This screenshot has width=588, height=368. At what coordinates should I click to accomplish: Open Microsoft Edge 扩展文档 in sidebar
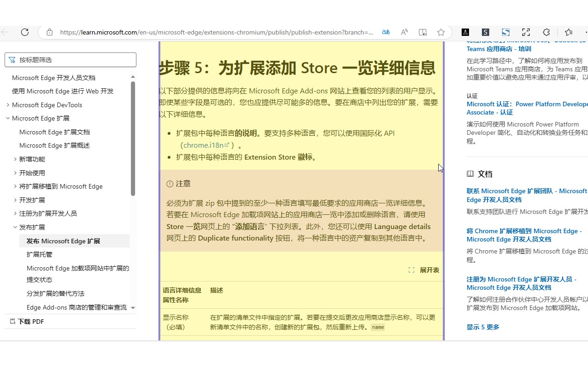click(55, 132)
